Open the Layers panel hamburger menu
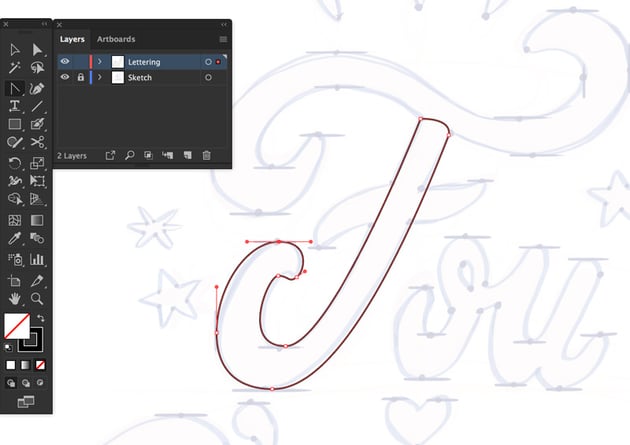 [223, 39]
